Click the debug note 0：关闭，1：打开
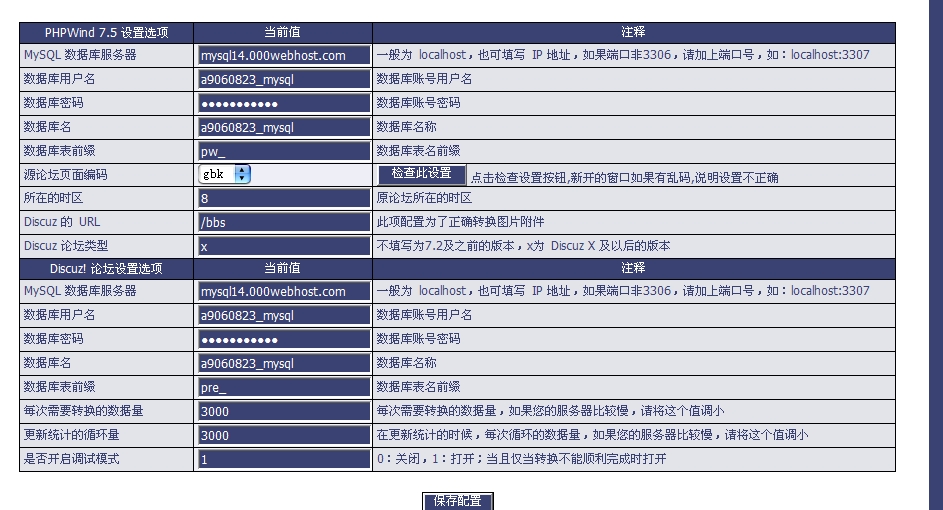This screenshot has width=943, height=510. tap(522, 459)
